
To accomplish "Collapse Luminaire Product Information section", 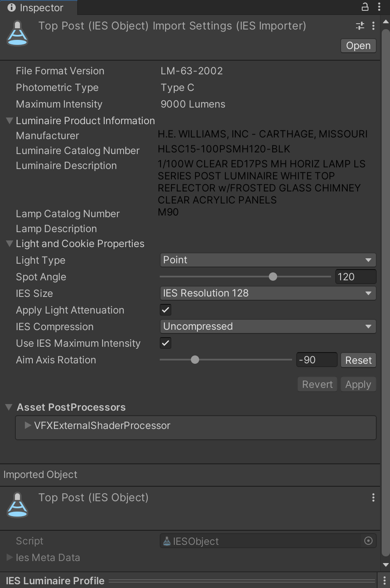I will [x=10, y=121].
